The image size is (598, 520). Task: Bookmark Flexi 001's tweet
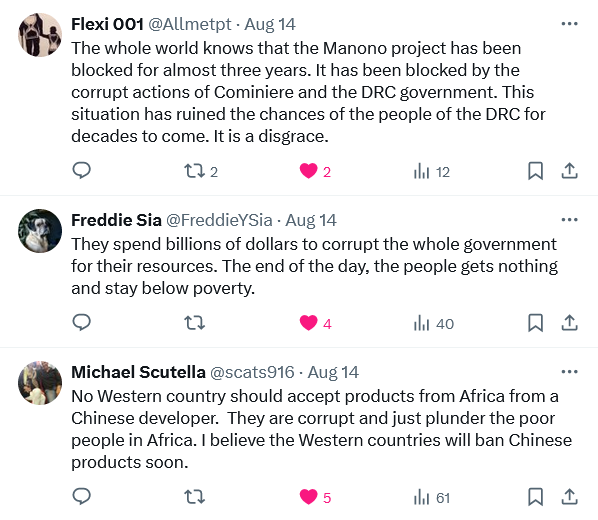(535, 171)
